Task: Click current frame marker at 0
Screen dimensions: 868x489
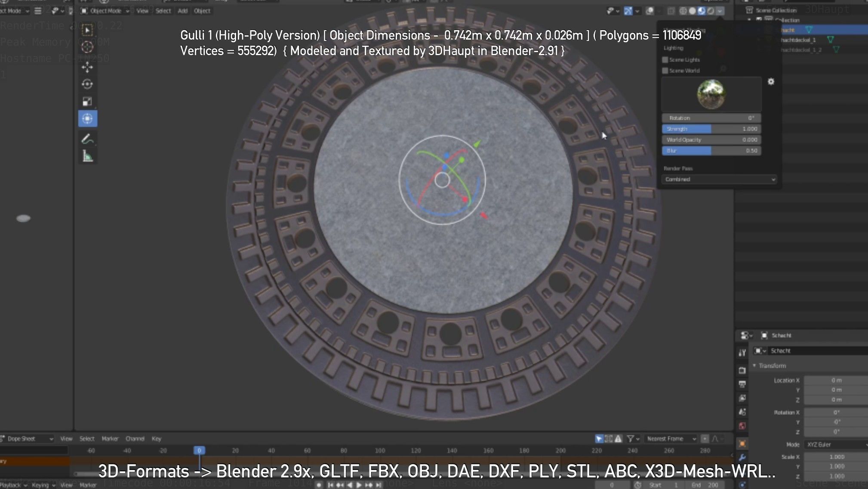Action: point(199,450)
